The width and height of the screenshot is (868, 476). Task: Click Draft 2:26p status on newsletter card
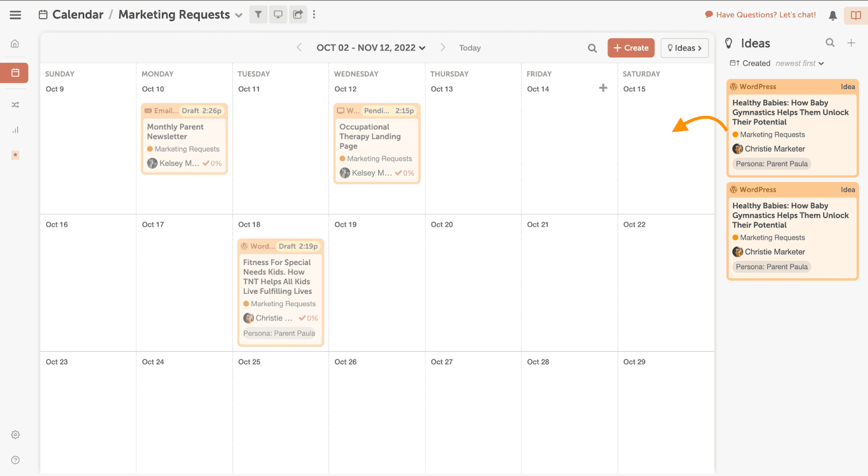tap(201, 111)
